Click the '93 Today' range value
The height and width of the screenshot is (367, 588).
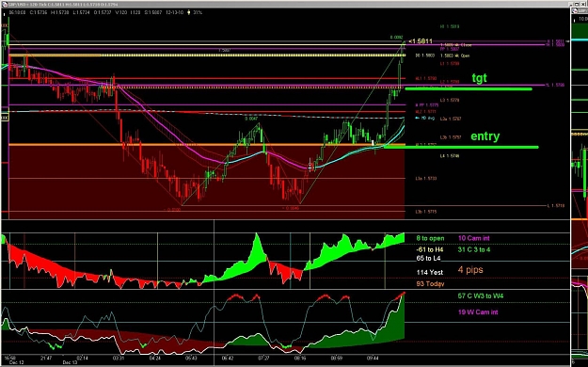pyautogui.click(x=430, y=283)
